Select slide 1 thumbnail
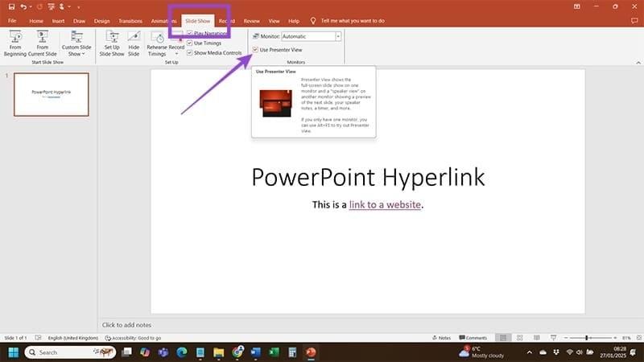This screenshot has height=362, width=644. [52, 94]
